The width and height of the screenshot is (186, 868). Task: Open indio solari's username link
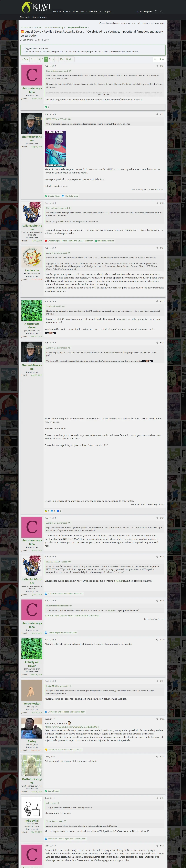(32, 821)
